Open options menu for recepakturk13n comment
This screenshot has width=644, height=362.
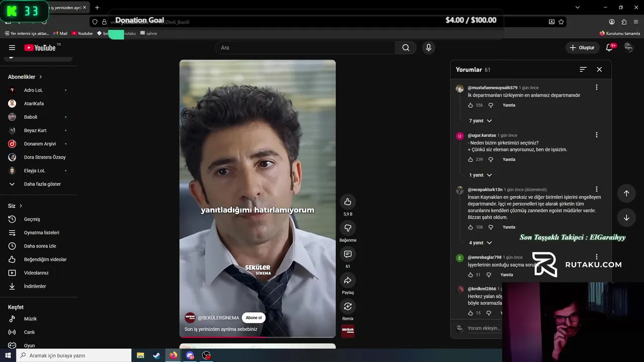tap(597, 190)
